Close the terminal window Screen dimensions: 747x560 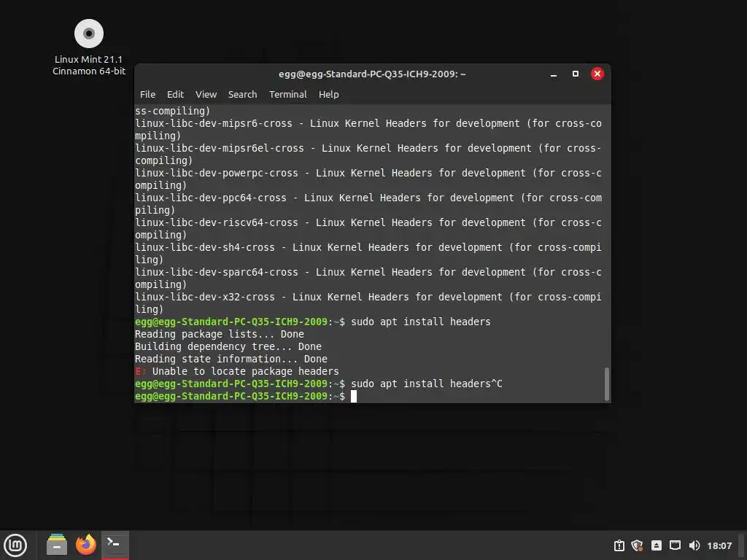click(597, 74)
